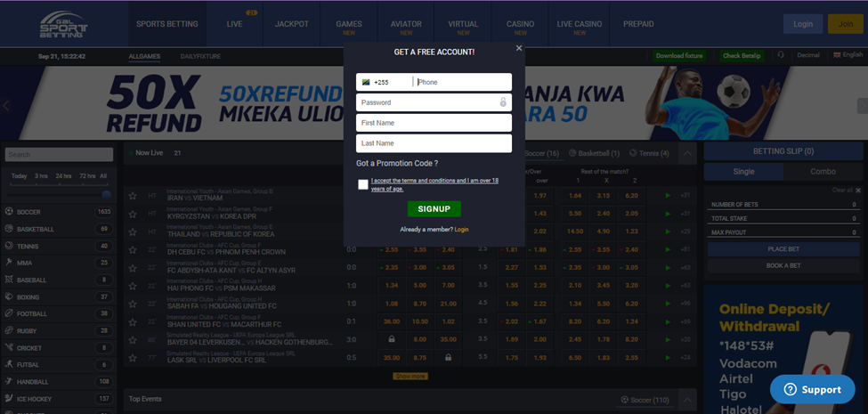This screenshot has height=414, width=868.
Task: Close the signup dialog with X
Action: [519, 48]
